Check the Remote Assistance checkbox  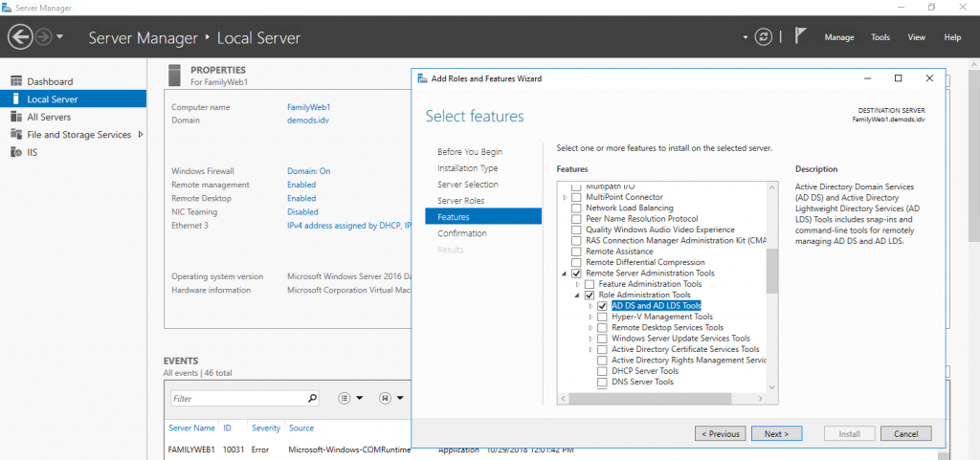[x=576, y=252]
